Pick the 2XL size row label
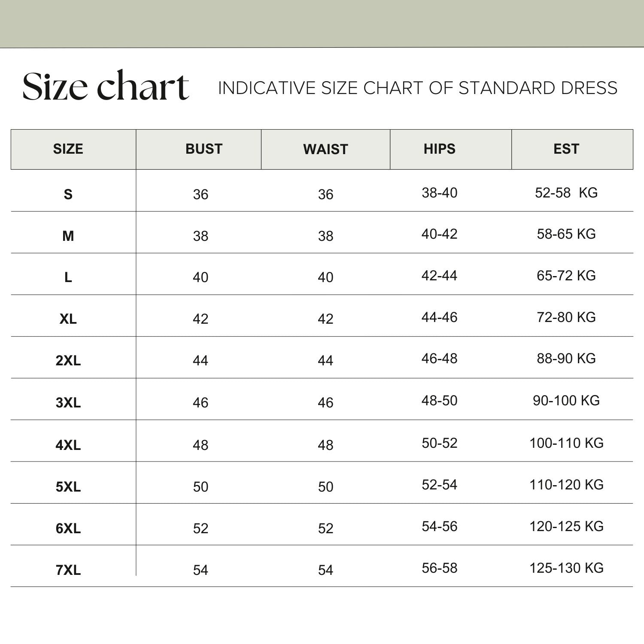 [68, 361]
